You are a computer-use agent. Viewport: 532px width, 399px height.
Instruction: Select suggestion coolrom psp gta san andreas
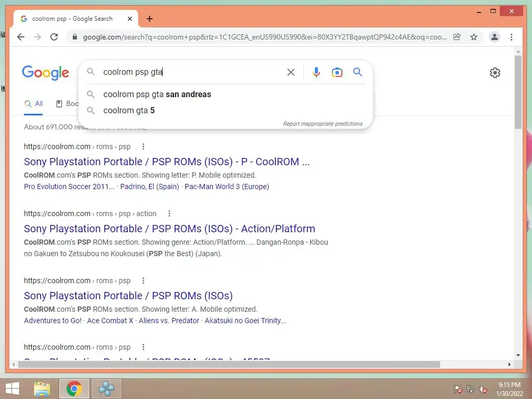pos(157,95)
